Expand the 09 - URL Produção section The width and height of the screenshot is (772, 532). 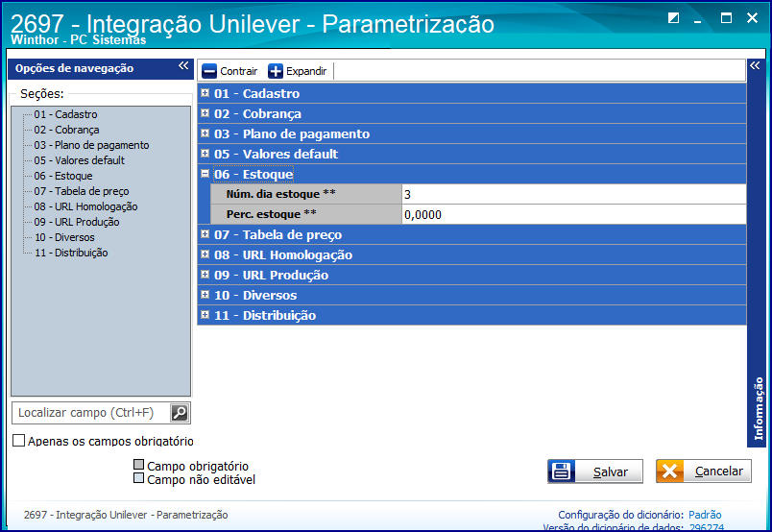coord(205,275)
